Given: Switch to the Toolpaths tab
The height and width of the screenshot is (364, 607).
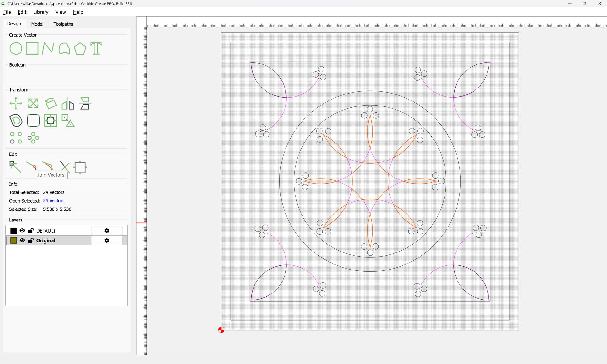Looking at the screenshot, I should [x=63, y=24].
